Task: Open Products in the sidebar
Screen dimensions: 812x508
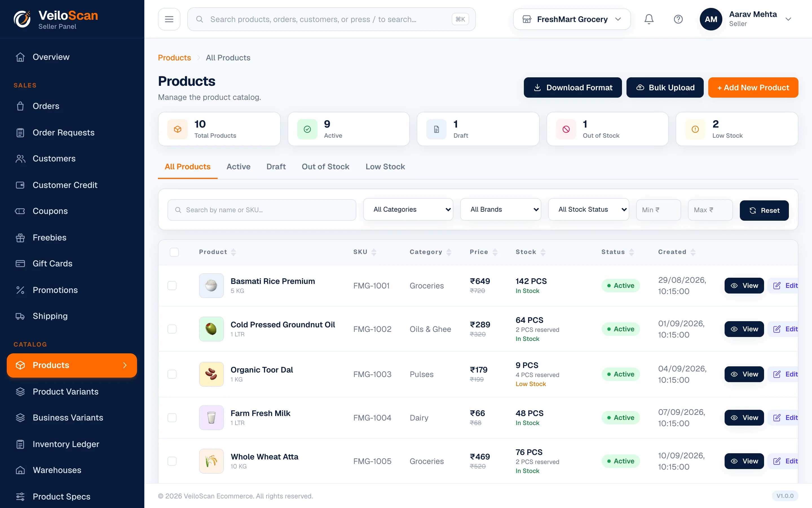Action: [x=72, y=365]
